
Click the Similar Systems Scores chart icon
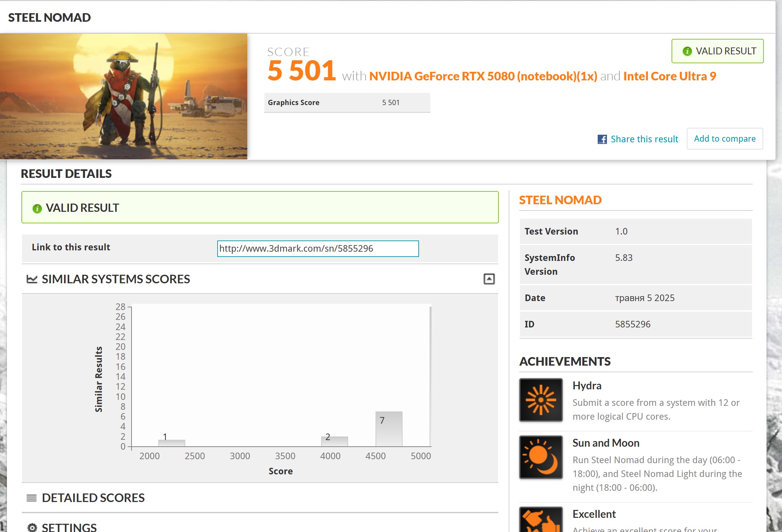click(x=32, y=279)
